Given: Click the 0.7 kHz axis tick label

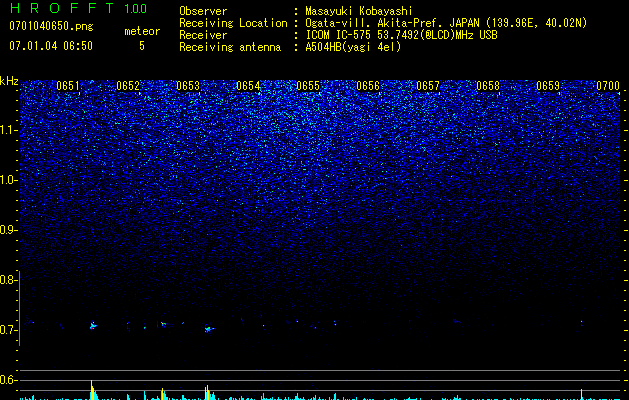Looking at the screenshot, I should [8, 330].
